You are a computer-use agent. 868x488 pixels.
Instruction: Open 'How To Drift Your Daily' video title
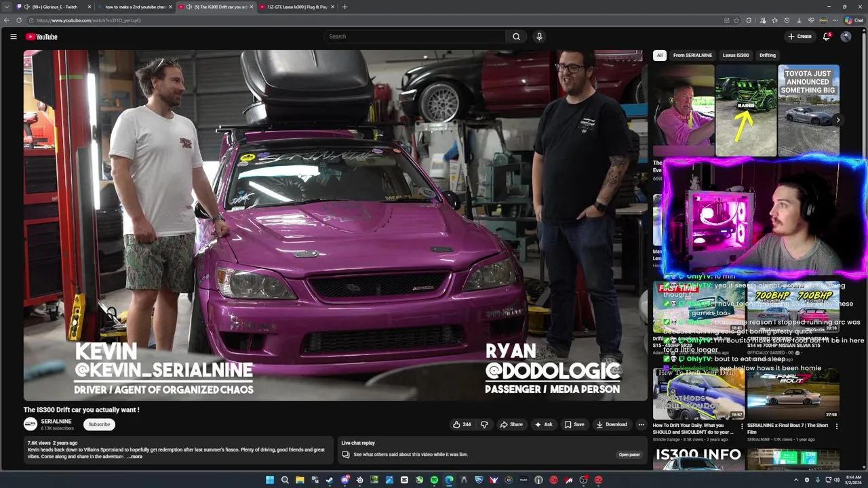coord(693,428)
